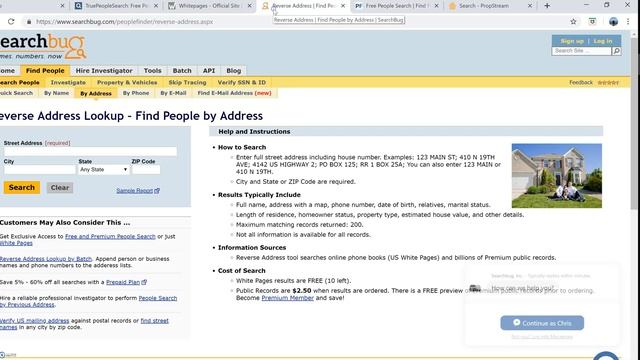Screen dimensions: 640x360
Task: Open Find E-Mail Address (new) tab
Action: pos(234,93)
